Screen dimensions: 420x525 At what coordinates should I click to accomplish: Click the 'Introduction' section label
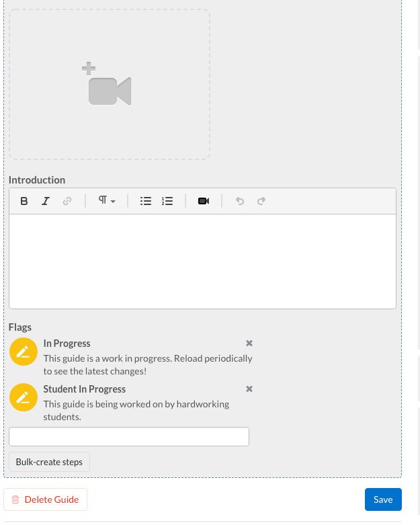[37, 180]
